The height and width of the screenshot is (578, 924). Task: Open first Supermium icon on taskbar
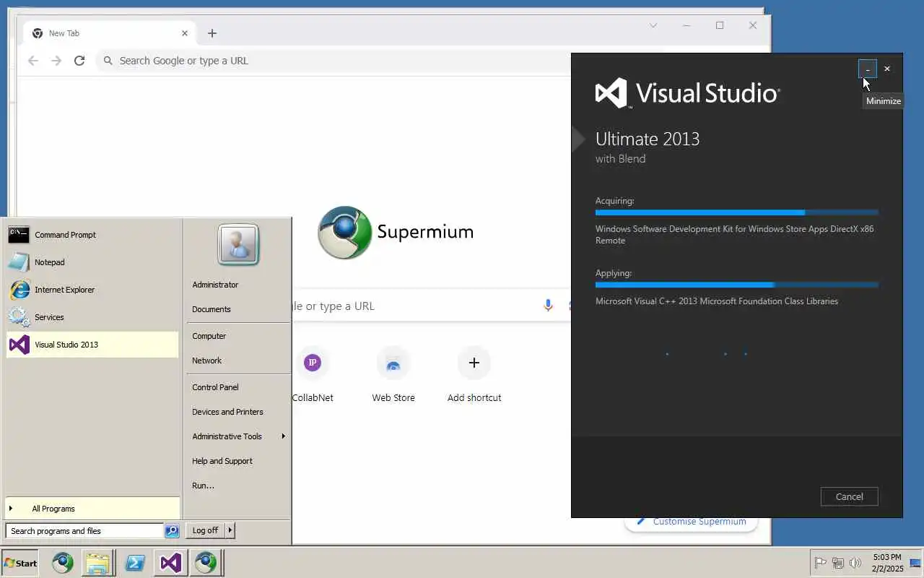[63, 563]
